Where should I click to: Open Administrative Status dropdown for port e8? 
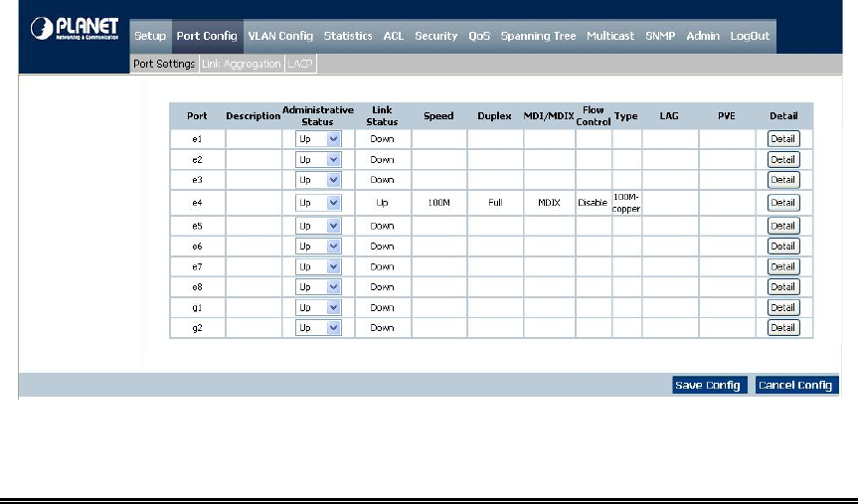click(x=318, y=287)
